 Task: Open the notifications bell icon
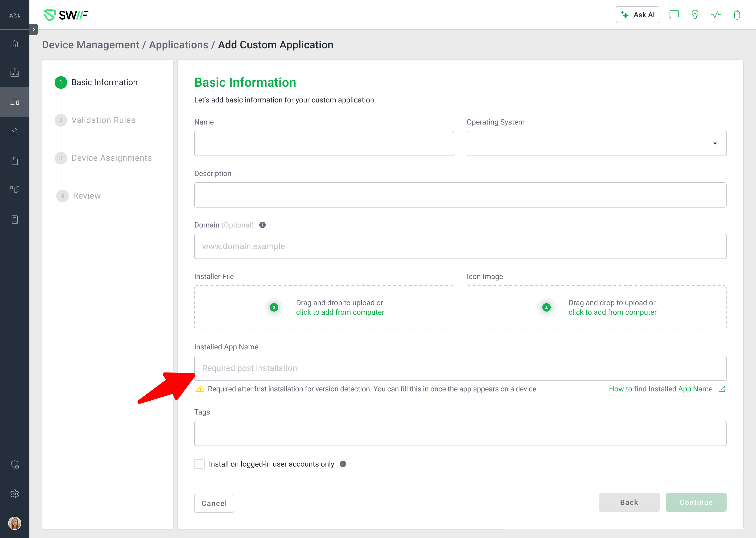point(737,15)
